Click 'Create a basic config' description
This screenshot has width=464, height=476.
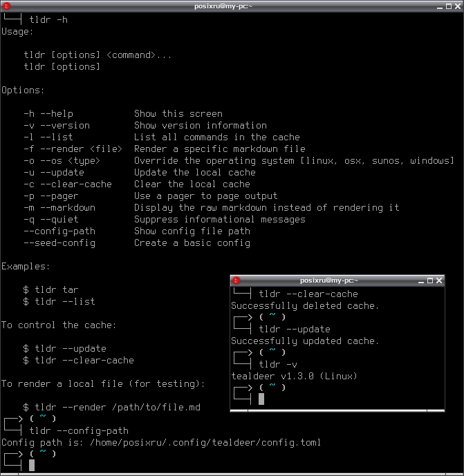tap(192, 243)
